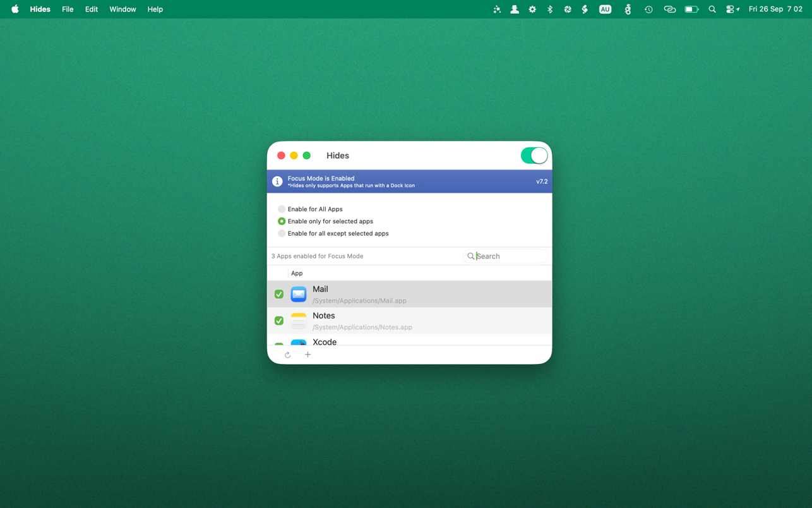Click the Mail app icon
The image size is (812, 508).
tap(299, 294)
